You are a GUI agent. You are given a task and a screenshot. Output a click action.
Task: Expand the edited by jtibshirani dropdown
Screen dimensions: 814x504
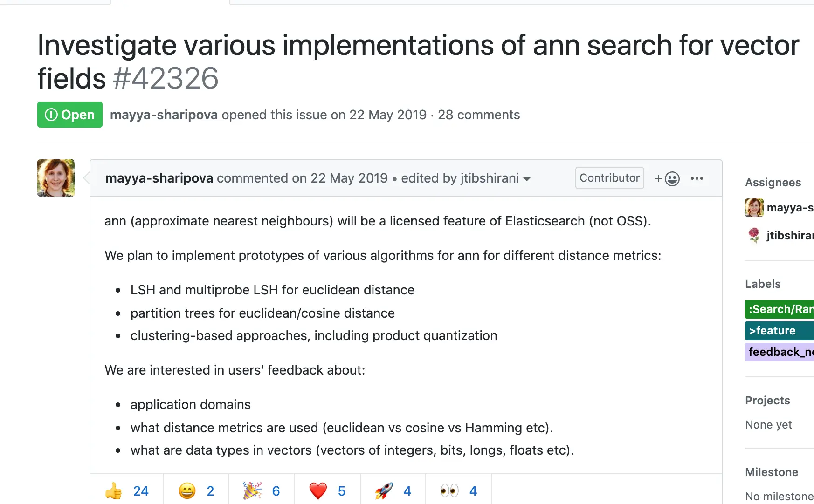pyautogui.click(x=465, y=178)
